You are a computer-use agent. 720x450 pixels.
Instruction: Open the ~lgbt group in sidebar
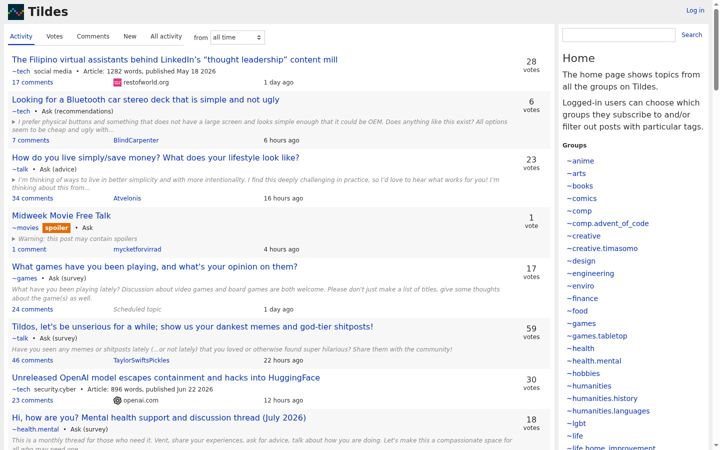576,423
